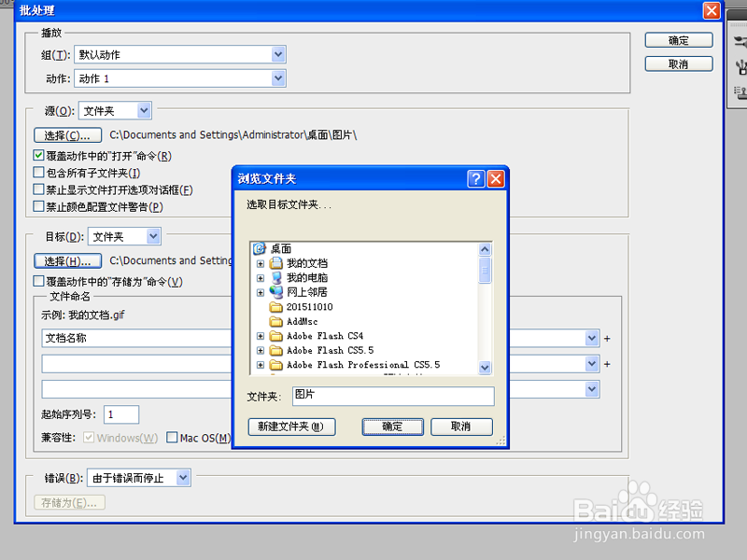Open the 组 (默认动作) dropdown
Viewport: 747px width, 560px height.
(278, 54)
